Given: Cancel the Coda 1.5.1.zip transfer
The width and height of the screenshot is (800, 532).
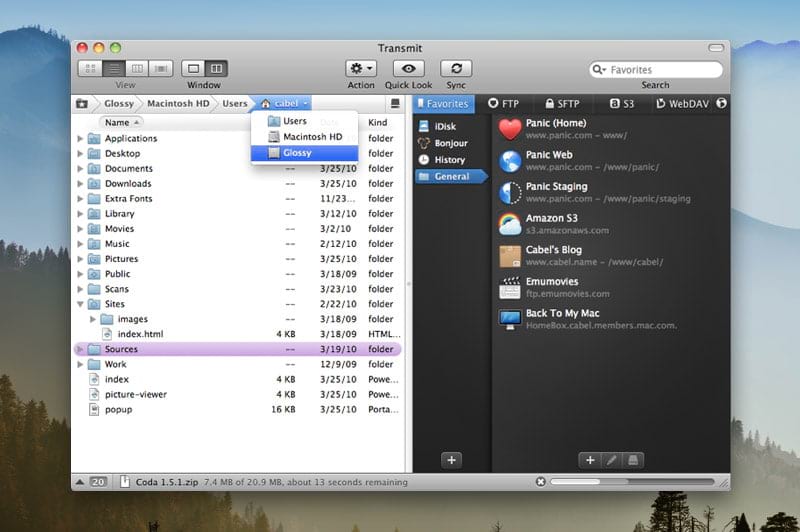Looking at the screenshot, I should click(541, 482).
